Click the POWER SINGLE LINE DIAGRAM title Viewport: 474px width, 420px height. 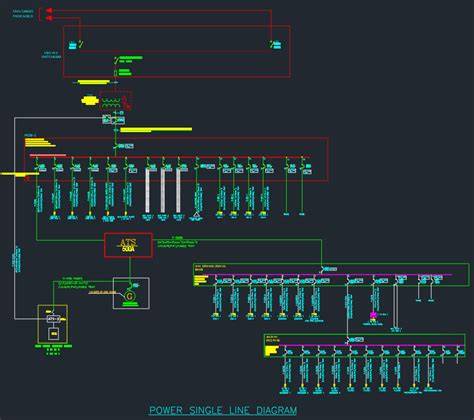coord(223,410)
